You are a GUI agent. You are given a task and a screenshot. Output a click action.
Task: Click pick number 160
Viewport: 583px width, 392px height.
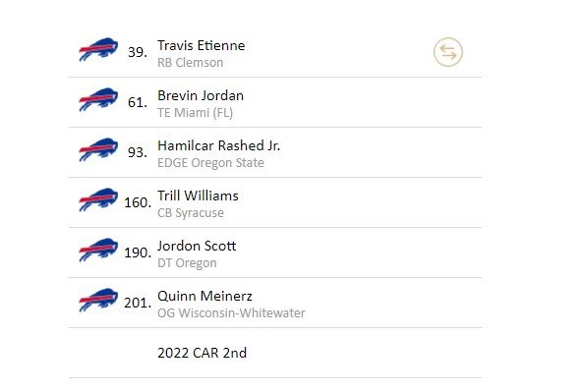click(138, 202)
